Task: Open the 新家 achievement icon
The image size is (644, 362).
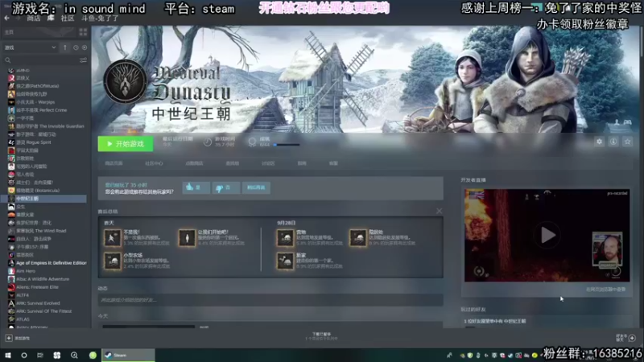Action: coord(285,261)
